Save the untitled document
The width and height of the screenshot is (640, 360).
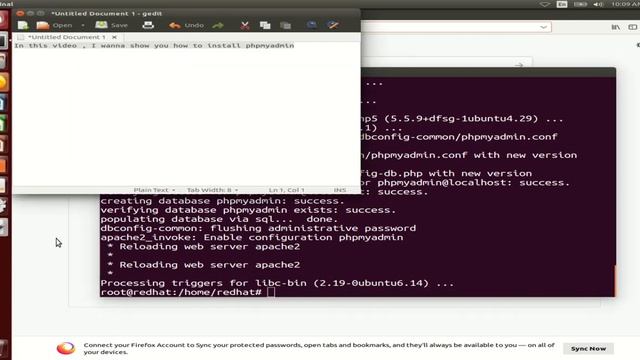point(111,25)
